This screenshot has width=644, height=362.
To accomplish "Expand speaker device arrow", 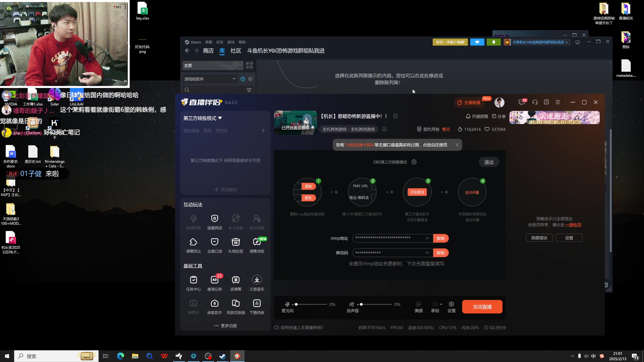I will [358, 304].
